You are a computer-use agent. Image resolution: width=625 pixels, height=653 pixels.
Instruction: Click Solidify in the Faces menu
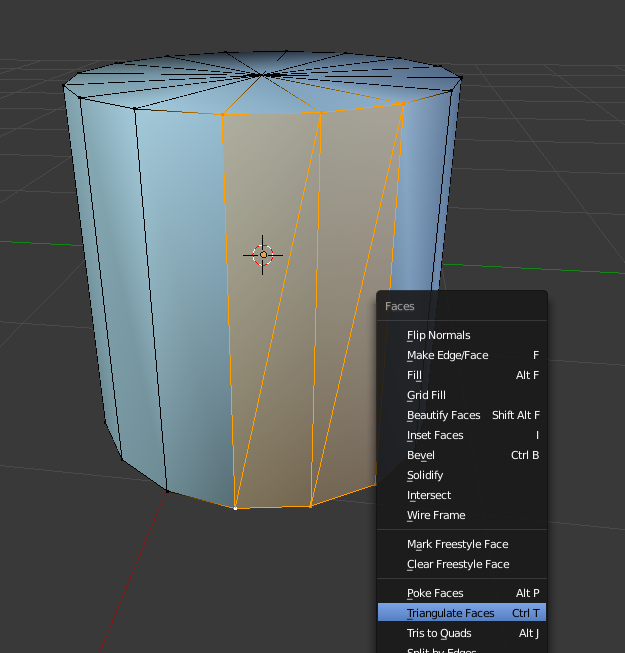coord(425,475)
